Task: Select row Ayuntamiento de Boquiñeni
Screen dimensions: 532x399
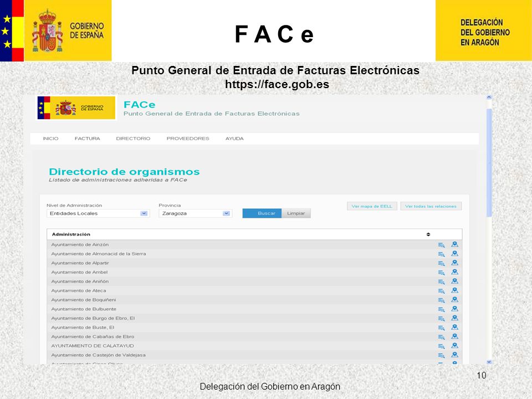Action: (x=254, y=300)
